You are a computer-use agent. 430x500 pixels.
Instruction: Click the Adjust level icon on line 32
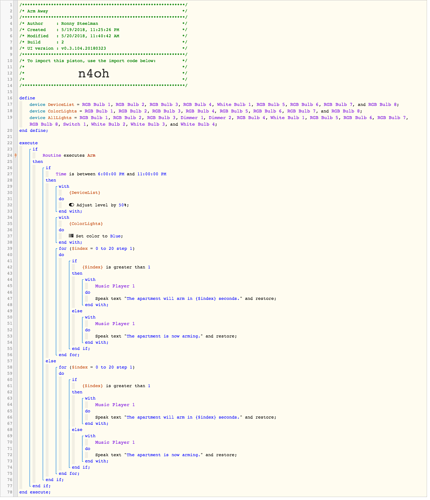(71, 205)
